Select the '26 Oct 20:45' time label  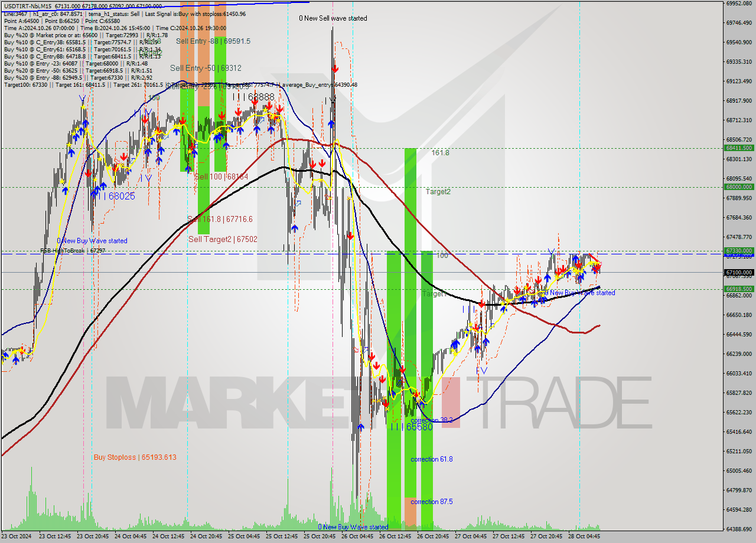click(433, 537)
